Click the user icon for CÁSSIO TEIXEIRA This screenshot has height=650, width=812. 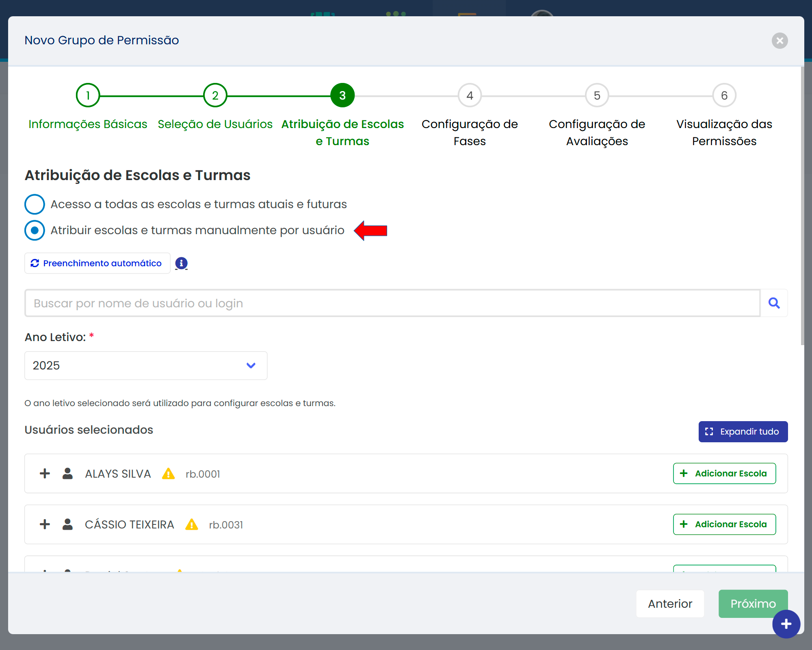click(x=67, y=524)
